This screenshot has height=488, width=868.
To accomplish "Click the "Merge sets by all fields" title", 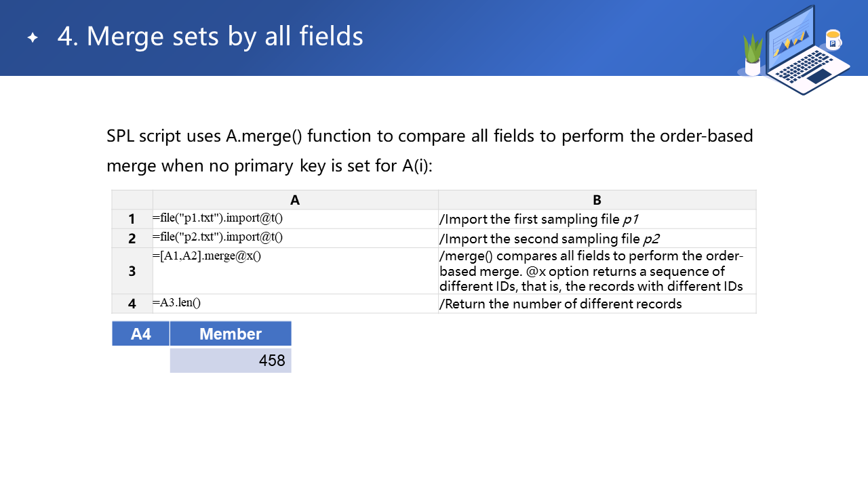I will [210, 37].
